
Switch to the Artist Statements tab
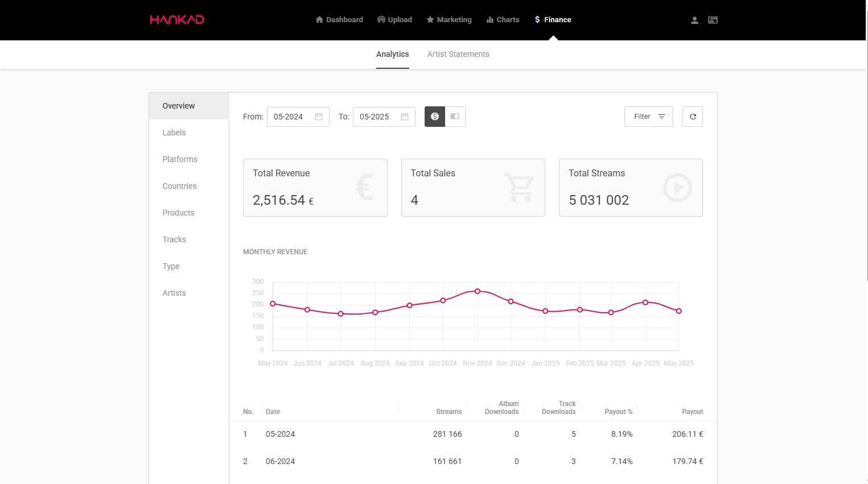(458, 54)
